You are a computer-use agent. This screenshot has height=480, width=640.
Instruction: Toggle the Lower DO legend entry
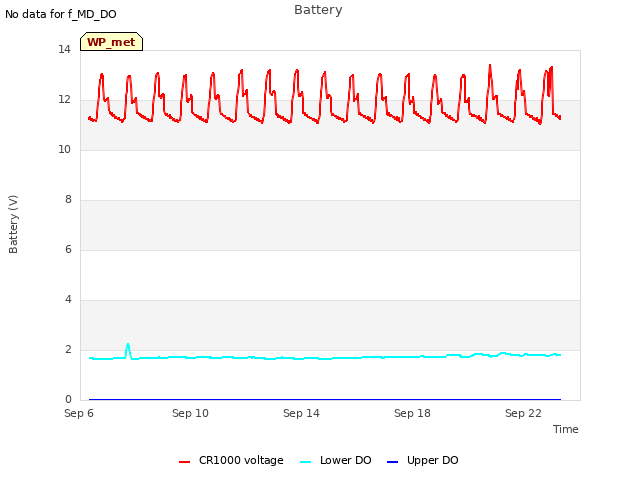point(336,460)
